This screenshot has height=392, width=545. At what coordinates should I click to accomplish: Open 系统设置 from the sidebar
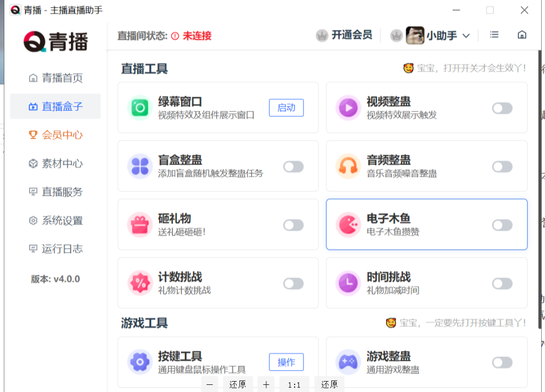pyautogui.click(x=55, y=220)
